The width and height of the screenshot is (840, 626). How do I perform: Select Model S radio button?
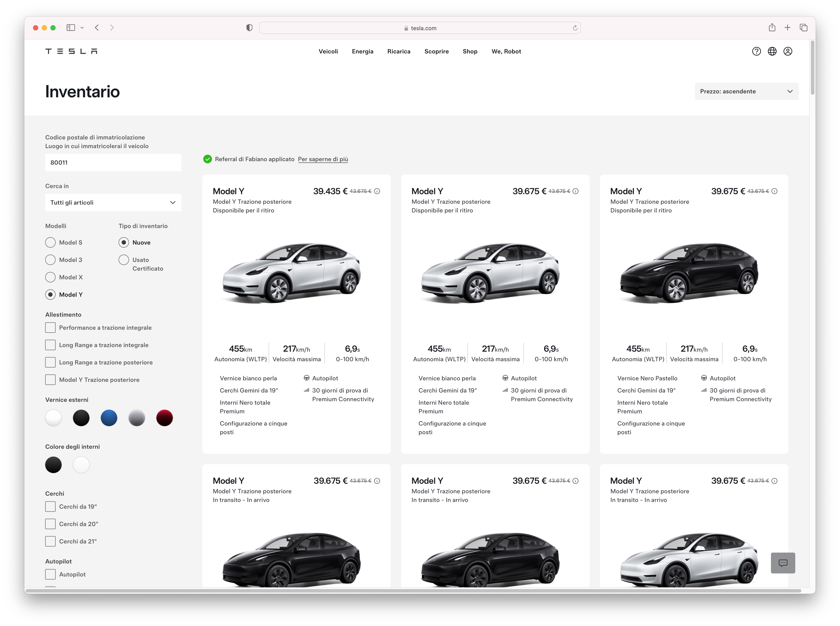[50, 243]
